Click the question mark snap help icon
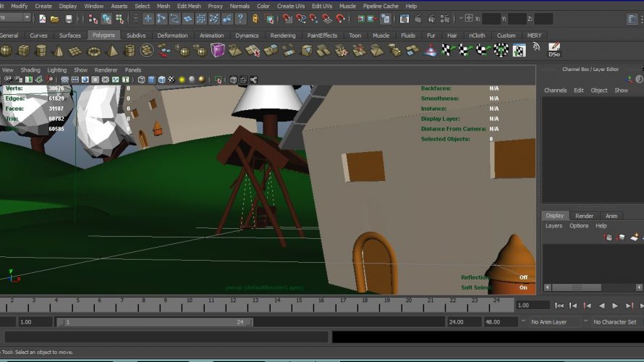The width and height of the screenshot is (644, 362). pyautogui.click(x=241, y=19)
